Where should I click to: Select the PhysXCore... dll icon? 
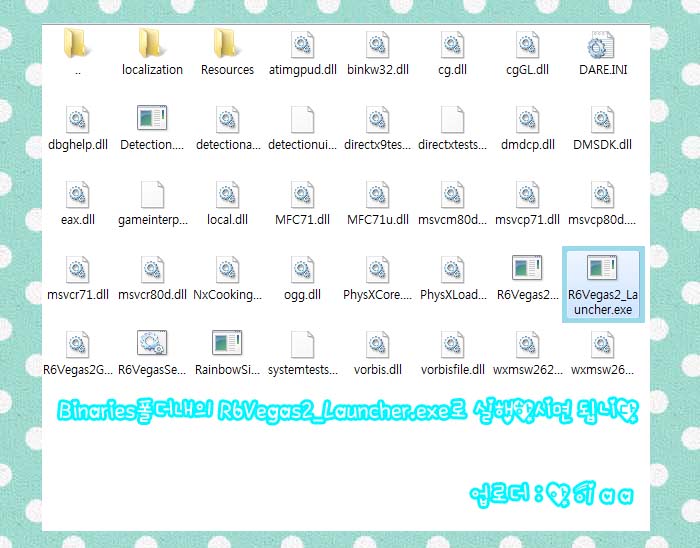coord(378,270)
